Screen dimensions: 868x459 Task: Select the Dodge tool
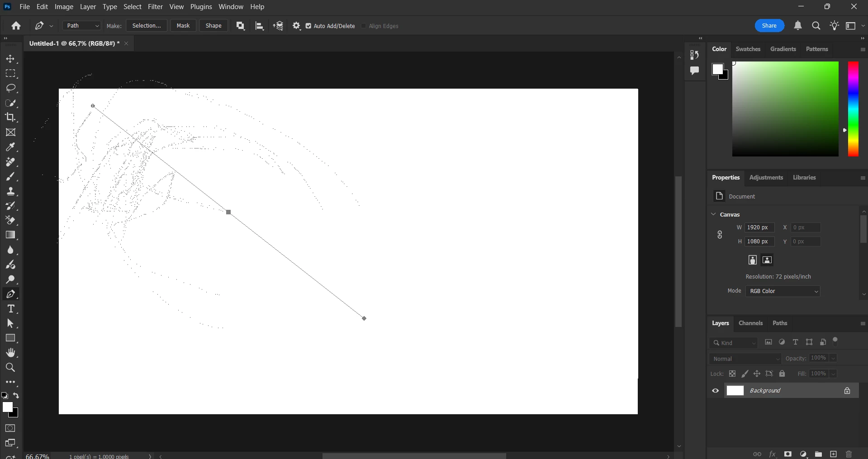coord(10,279)
